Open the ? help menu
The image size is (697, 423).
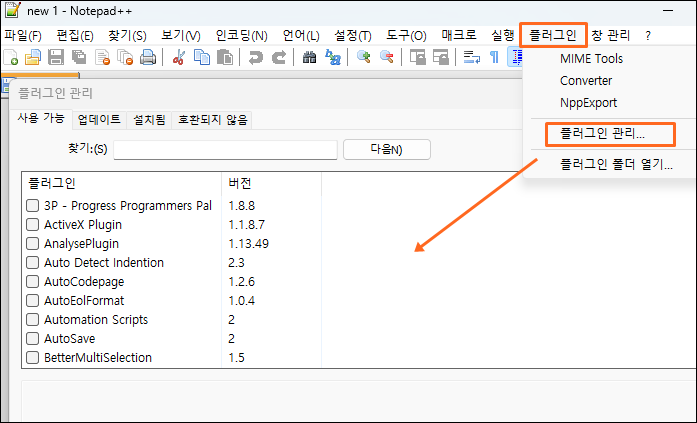[x=648, y=36]
